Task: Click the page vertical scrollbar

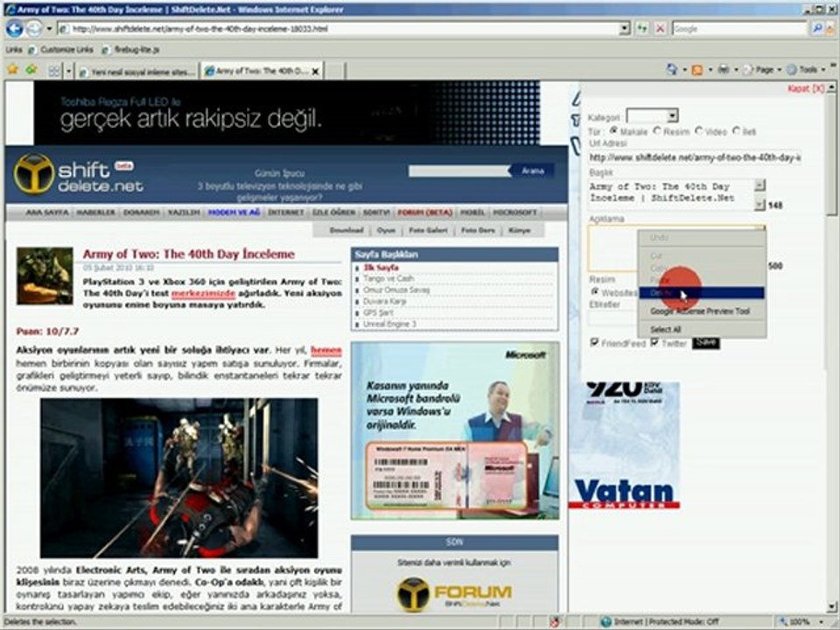Action: tap(832, 348)
